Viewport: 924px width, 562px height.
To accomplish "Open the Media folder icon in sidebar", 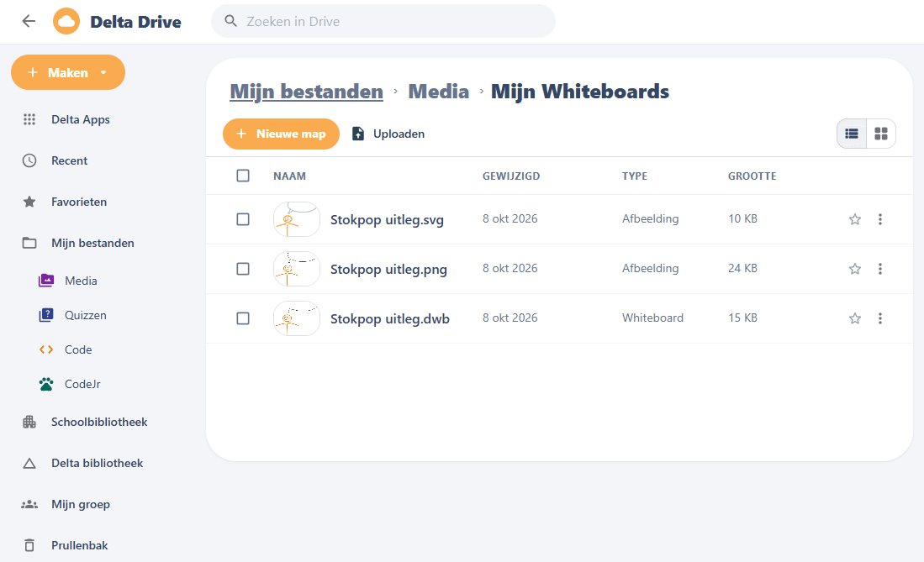I will tap(46, 281).
